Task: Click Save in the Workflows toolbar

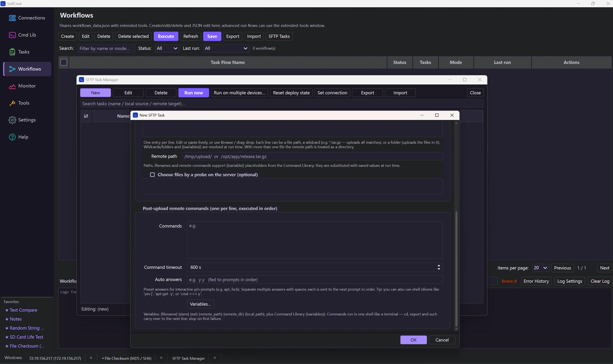Action: [212, 36]
